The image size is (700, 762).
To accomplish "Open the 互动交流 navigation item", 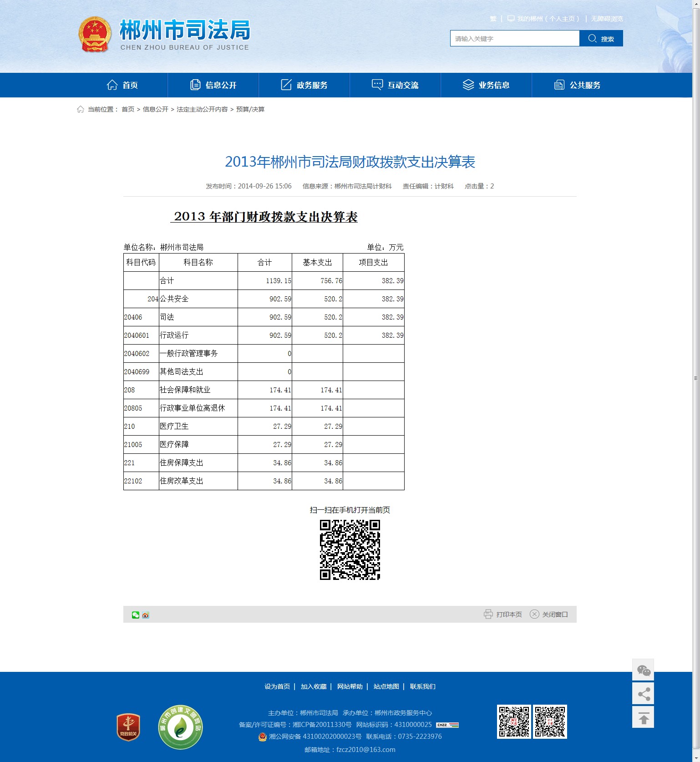I will coord(396,85).
